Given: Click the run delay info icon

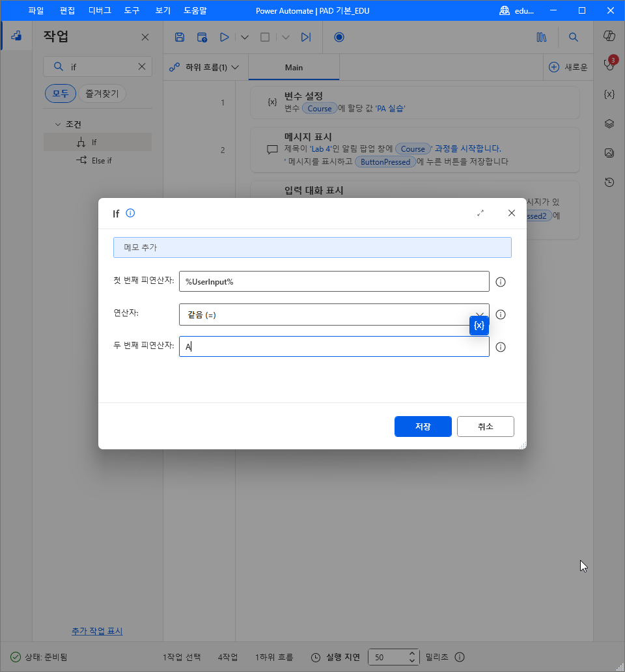Looking at the screenshot, I should pos(459,657).
